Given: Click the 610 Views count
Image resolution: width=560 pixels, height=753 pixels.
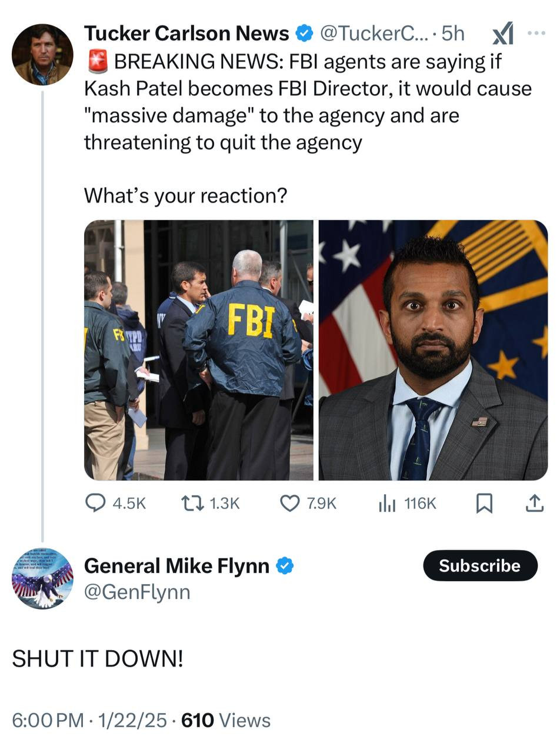Looking at the screenshot, I should pos(226,720).
